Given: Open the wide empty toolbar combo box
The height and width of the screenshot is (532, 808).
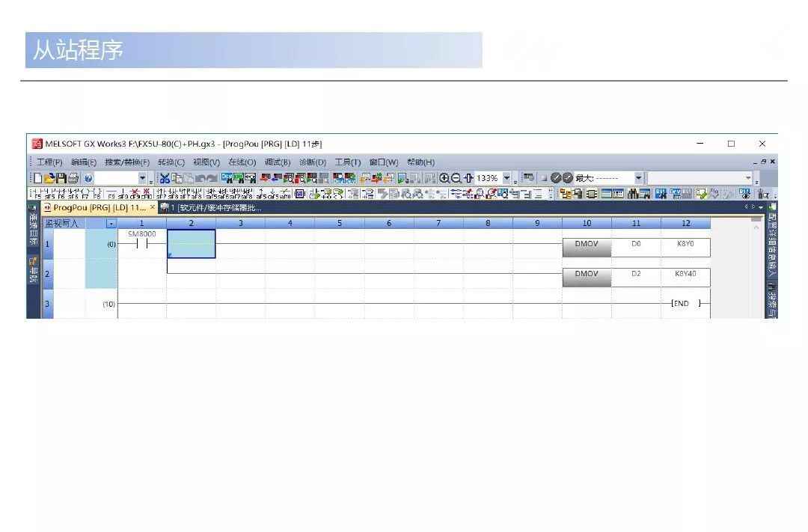Looking at the screenshot, I should click(700, 178).
